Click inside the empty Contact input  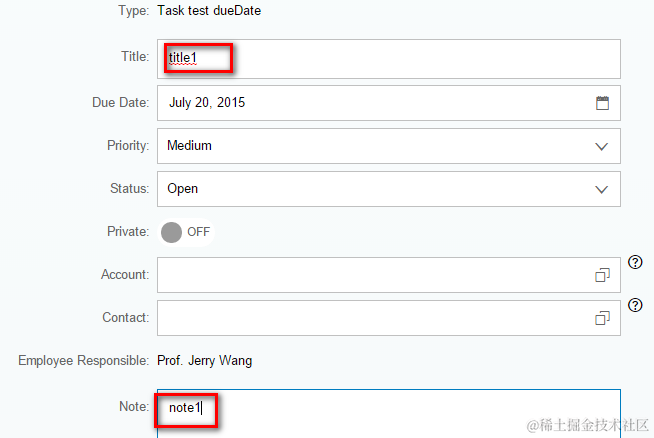(370, 318)
